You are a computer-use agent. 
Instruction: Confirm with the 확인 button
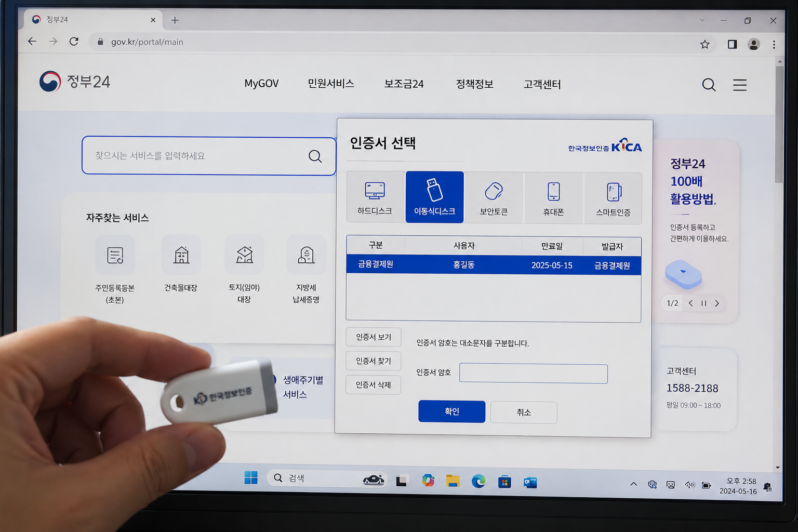452,411
